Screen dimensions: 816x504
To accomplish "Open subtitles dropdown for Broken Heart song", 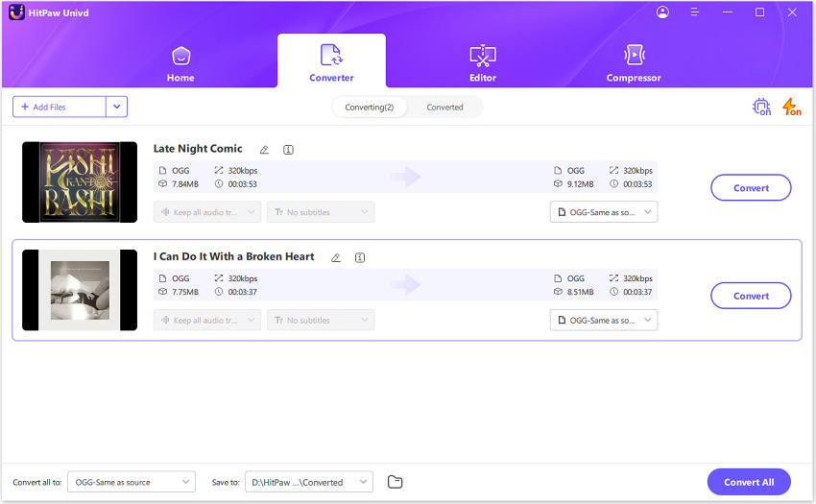I will (321, 321).
